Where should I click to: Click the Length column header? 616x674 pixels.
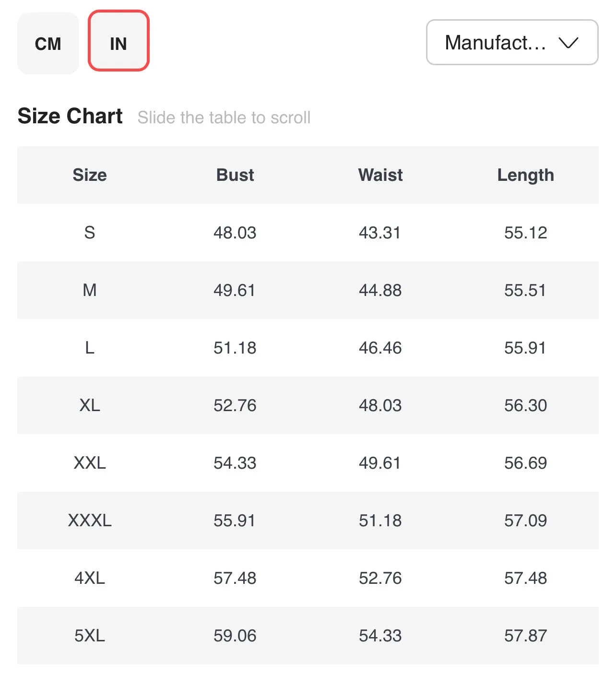coord(526,176)
